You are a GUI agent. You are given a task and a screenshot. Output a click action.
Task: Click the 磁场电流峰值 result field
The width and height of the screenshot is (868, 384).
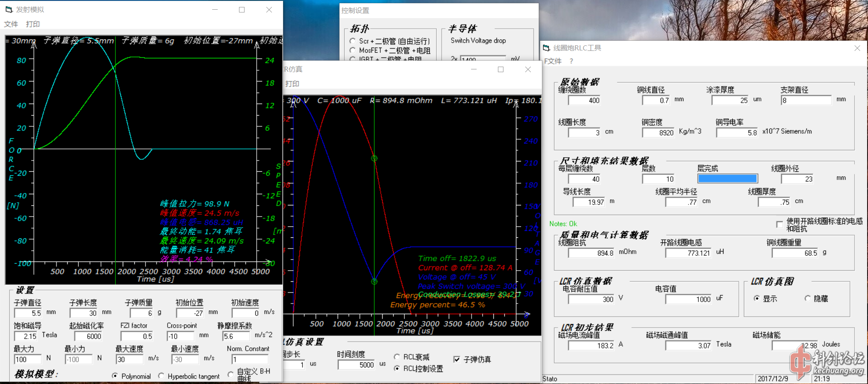[x=591, y=346]
